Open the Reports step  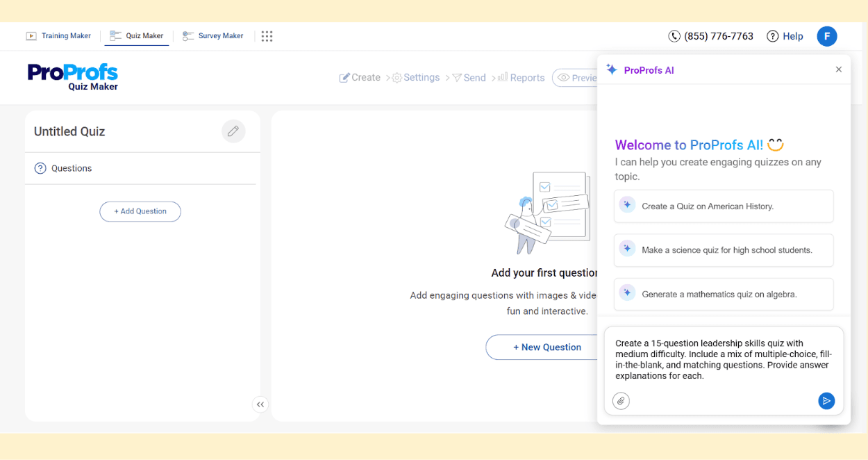pyautogui.click(x=521, y=78)
